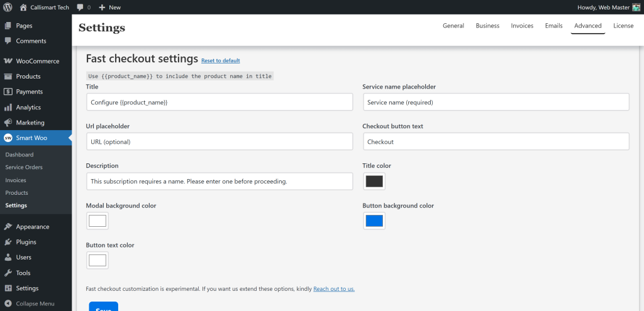644x311 pixels.
Task: Open the Emails settings tab
Action: pyautogui.click(x=553, y=25)
